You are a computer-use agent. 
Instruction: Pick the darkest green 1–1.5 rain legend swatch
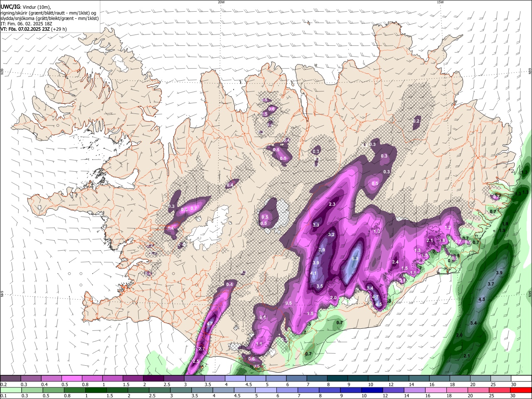[x=96, y=390]
